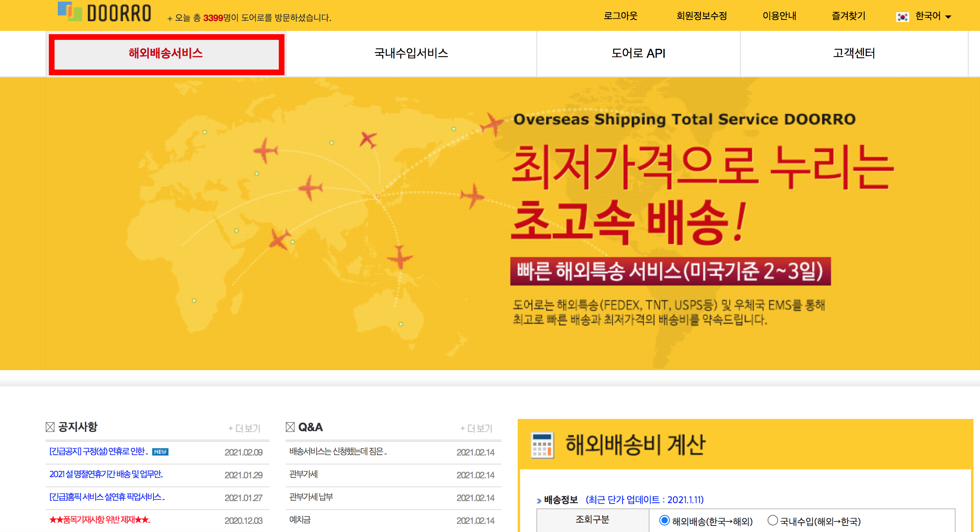This screenshot has width=980, height=532.
Task: Select the 국내수입(해외→한국) radio option
Action: pyautogui.click(x=772, y=520)
